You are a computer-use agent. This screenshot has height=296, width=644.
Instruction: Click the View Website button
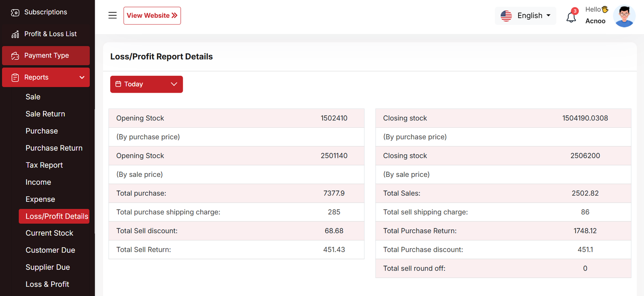152,16
